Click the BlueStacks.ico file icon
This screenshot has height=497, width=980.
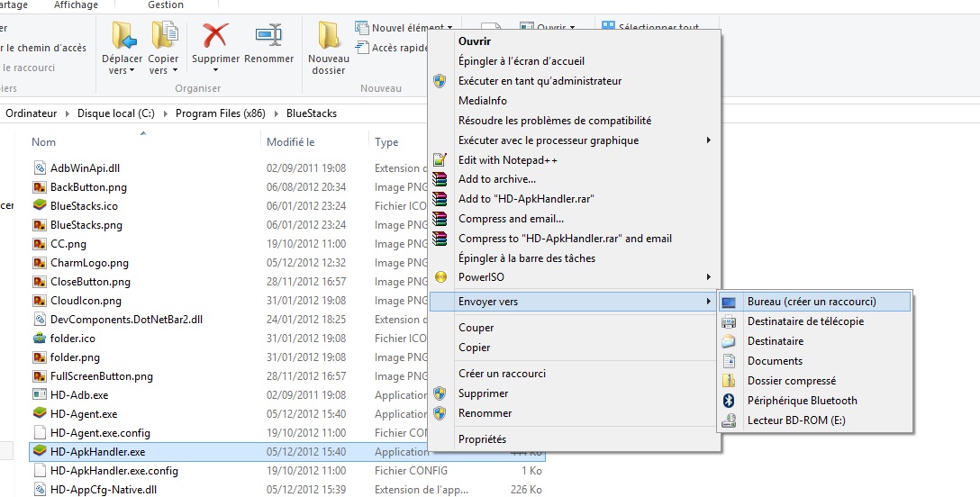point(40,205)
